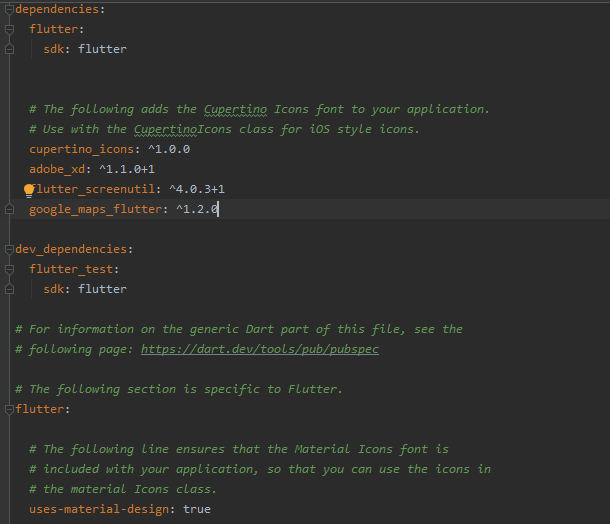
Task: Click the uses-material-design key
Action: coord(99,509)
